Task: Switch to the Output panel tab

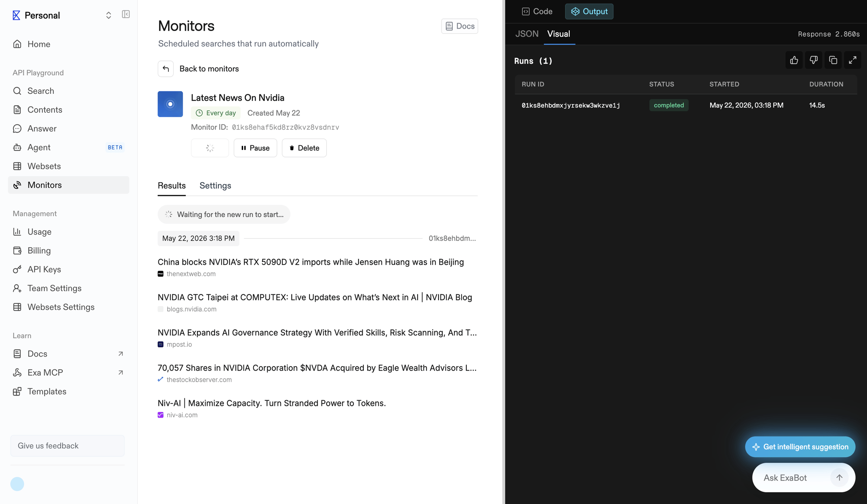Action: click(589, 12)
